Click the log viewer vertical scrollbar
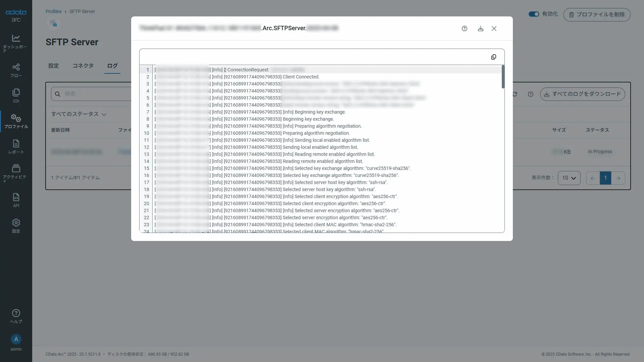644x362 pixels. tap(503, 77)
